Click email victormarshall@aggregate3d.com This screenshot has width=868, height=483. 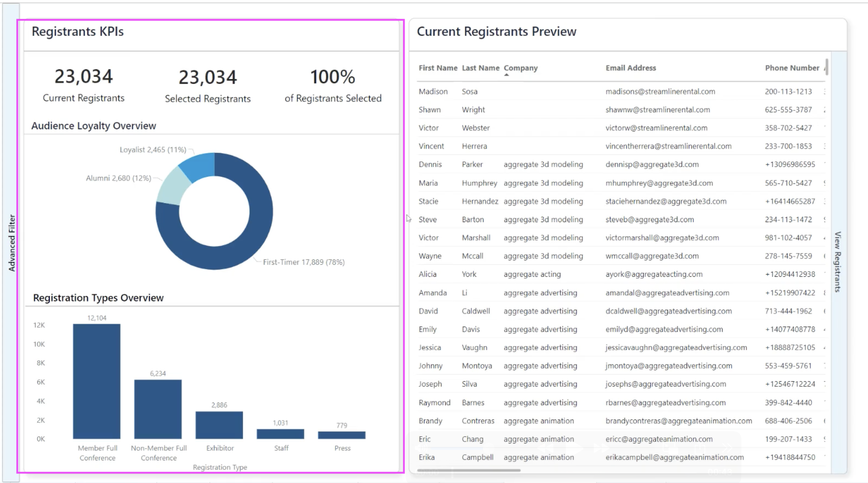coord(662,238)
